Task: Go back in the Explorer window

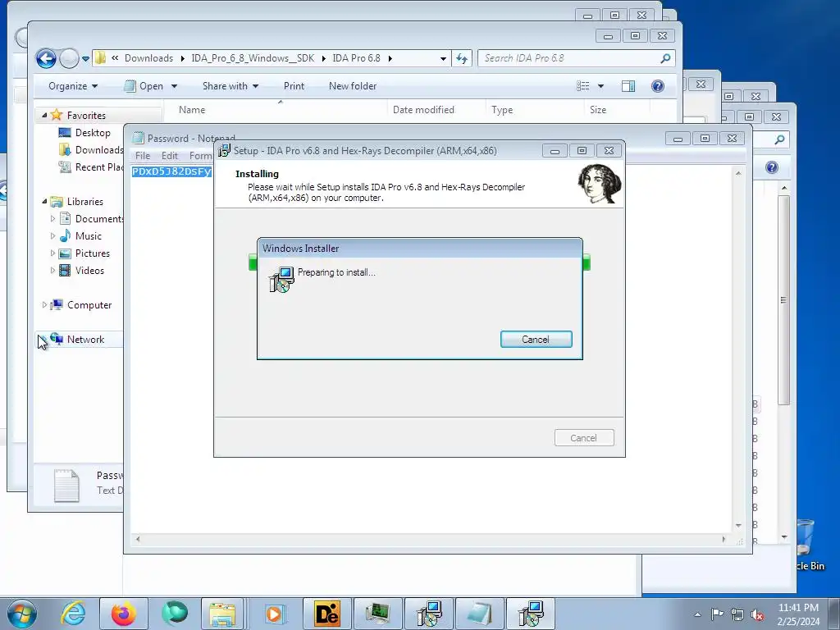Action: tap(46, 58)
